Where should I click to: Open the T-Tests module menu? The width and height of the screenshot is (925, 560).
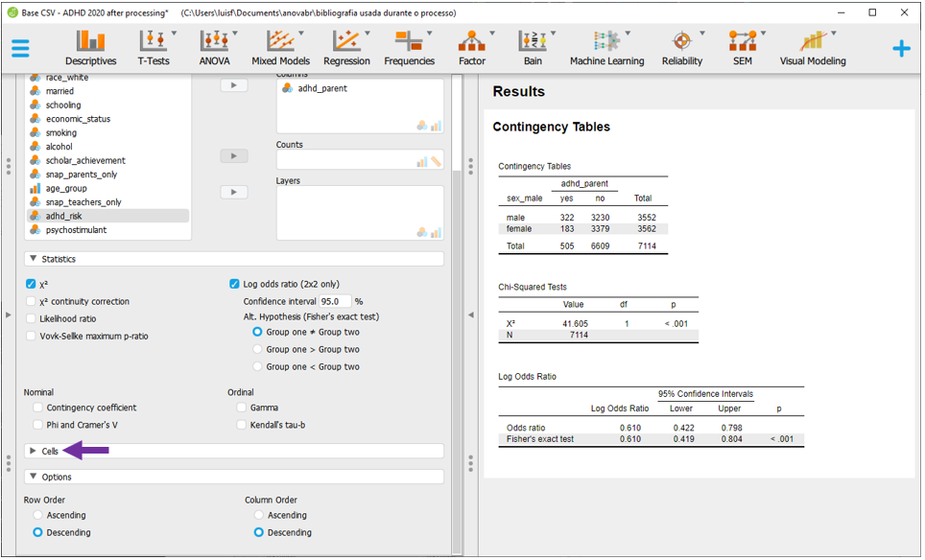coord(153,47)
